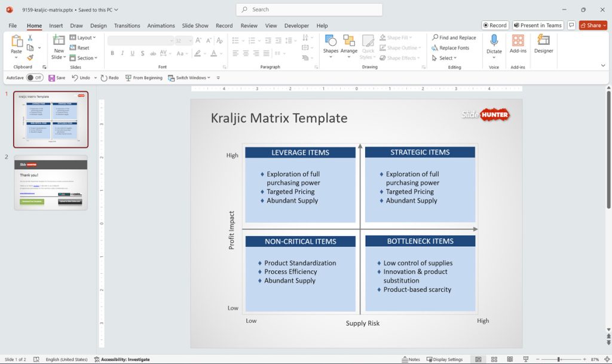Toggle the AutoSave switch

tap(35, 78)
